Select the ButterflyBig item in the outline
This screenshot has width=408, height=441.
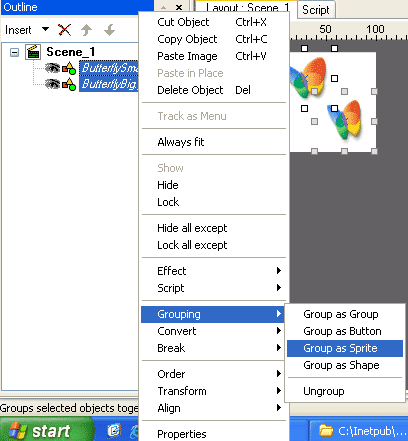click(109, 84)
